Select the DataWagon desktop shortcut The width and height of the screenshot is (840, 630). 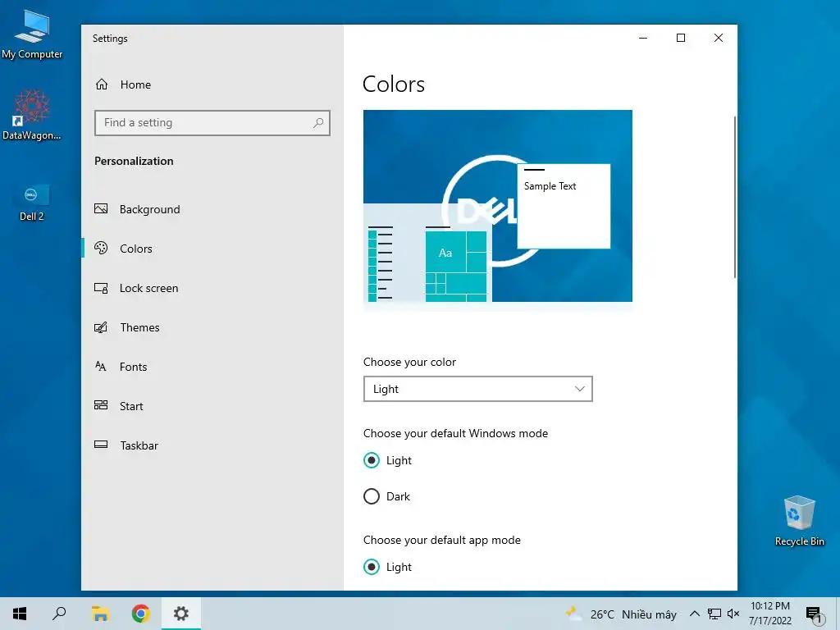pos(32,115)
